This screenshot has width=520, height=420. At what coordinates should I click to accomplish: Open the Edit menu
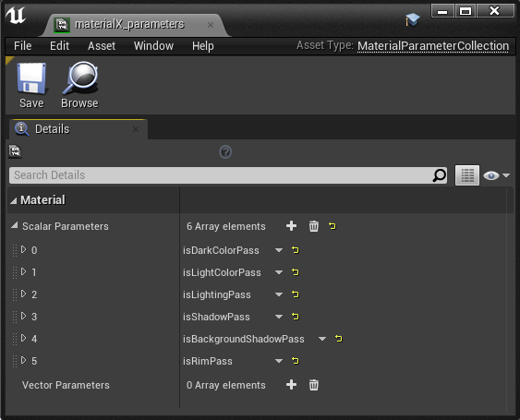tap(59, 46)
